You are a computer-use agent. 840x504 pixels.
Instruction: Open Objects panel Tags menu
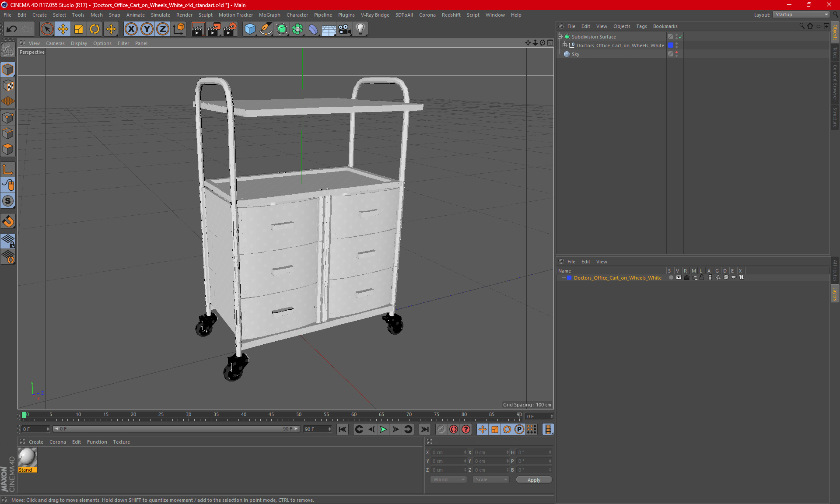(x=641, y=26)
